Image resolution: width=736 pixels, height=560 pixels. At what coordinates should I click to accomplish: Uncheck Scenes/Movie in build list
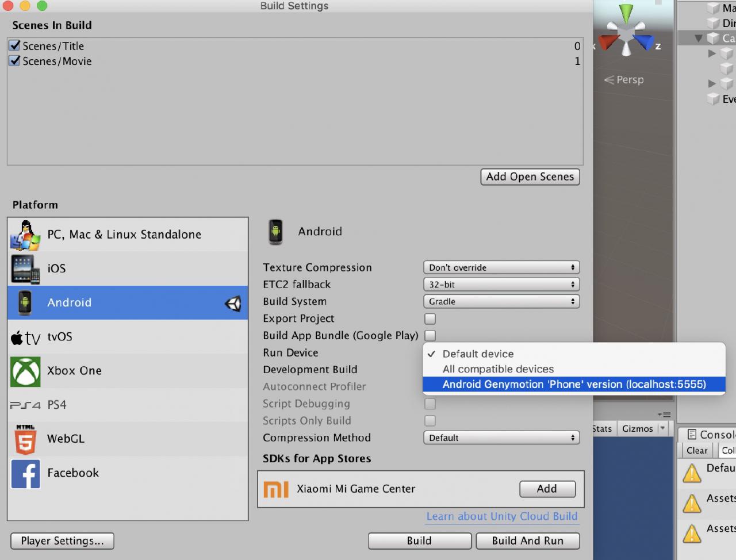pyautogui.click(x=14, y=60)
